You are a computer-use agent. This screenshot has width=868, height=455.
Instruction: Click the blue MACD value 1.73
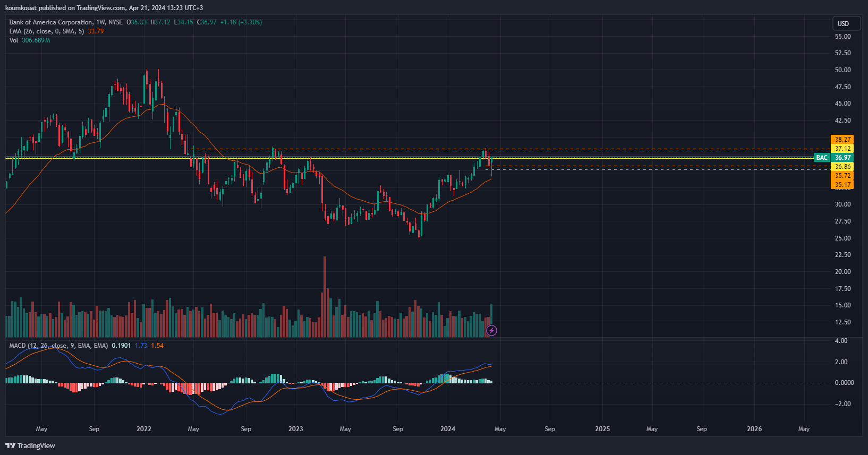pos(141,346)
